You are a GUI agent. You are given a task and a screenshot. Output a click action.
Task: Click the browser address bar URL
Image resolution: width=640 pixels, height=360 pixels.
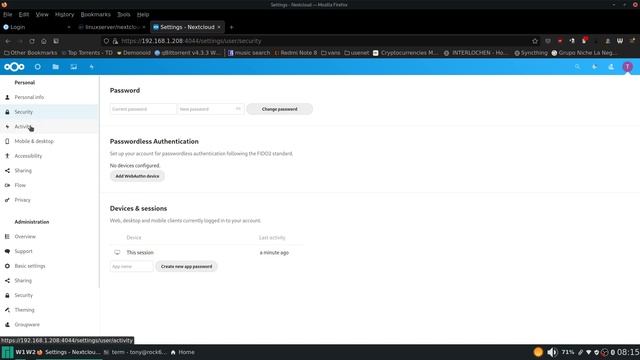coord(191,41)
